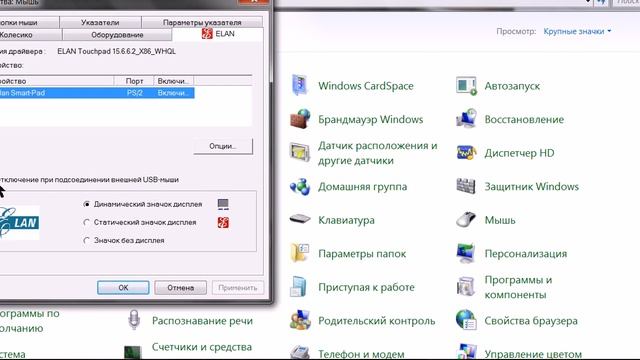The height and width of the screenshot is (360, 640).
Task: Open Домашняя группа icon
Action: (x=300, y=187)
